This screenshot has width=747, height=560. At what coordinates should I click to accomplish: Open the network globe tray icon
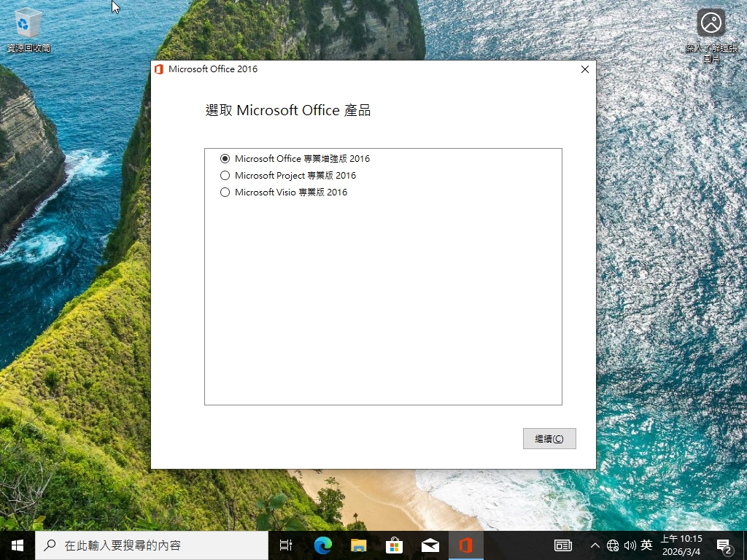[613, 545]
